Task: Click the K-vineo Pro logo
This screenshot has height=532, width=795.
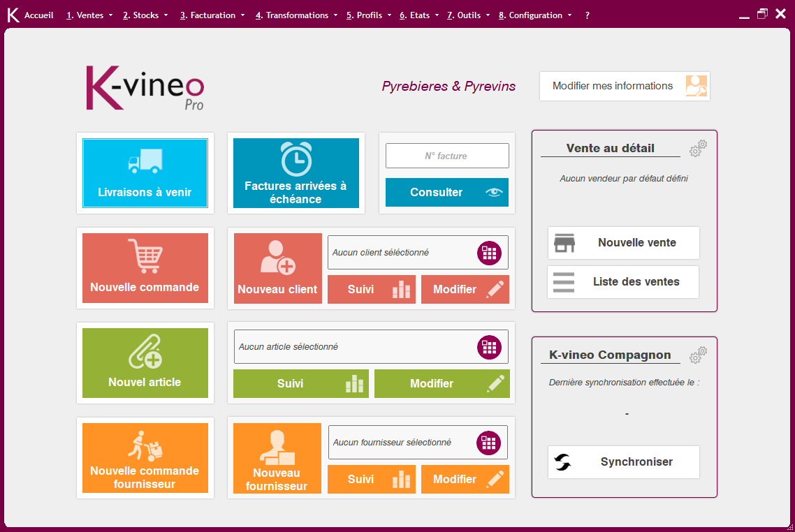Action: (145, 88)
